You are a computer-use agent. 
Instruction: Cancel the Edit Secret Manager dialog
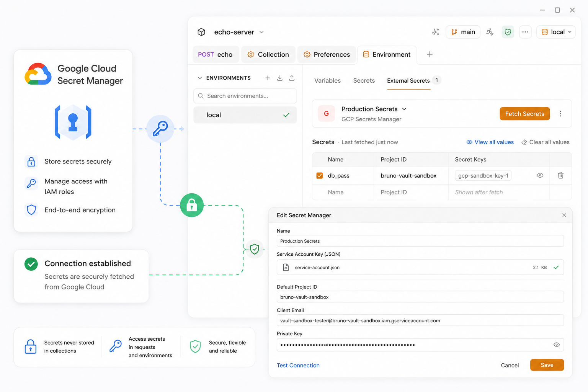coord(510,366)
